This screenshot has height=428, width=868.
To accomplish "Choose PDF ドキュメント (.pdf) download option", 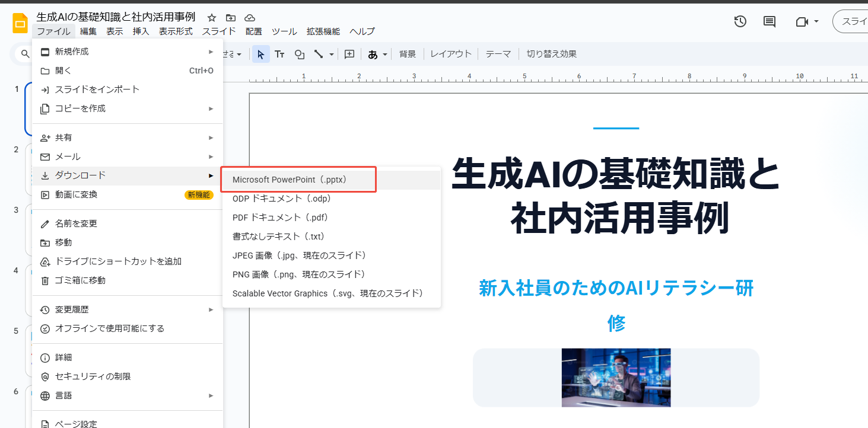I will coord(280,218).
